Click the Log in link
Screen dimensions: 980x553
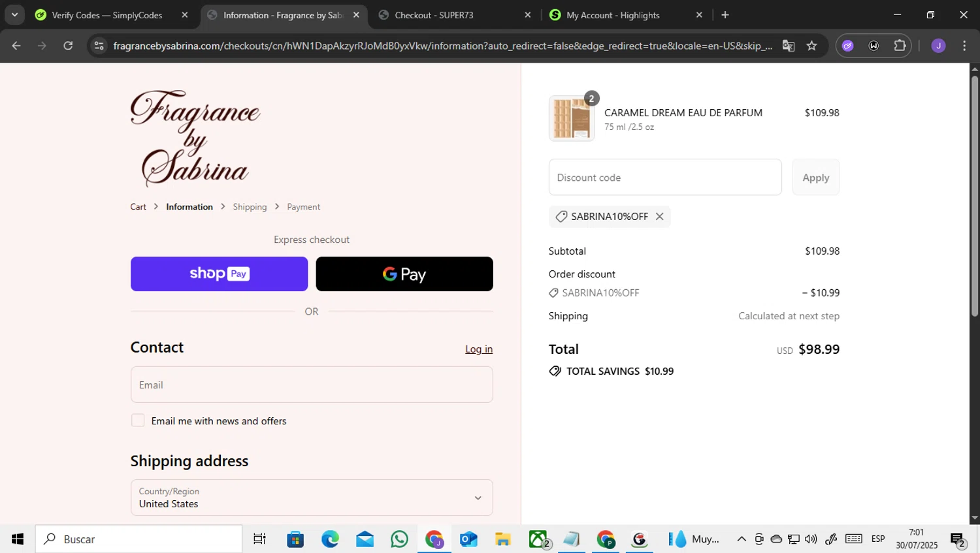479,349
